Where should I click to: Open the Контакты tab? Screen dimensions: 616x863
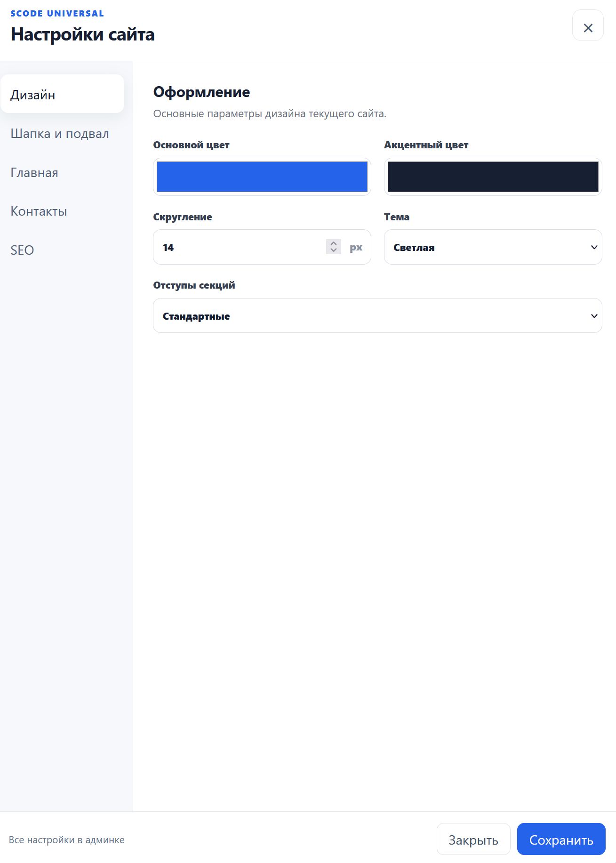click(x=62, y=211)
